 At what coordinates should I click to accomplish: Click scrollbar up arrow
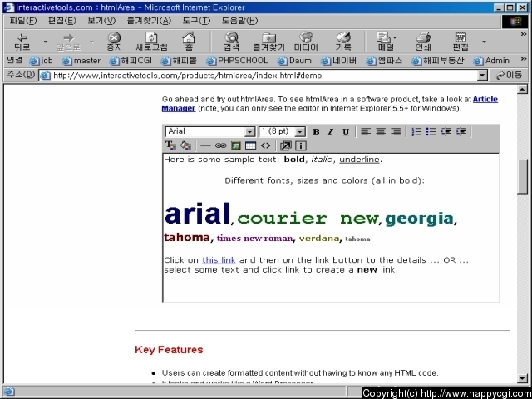(x=522, y=90)
